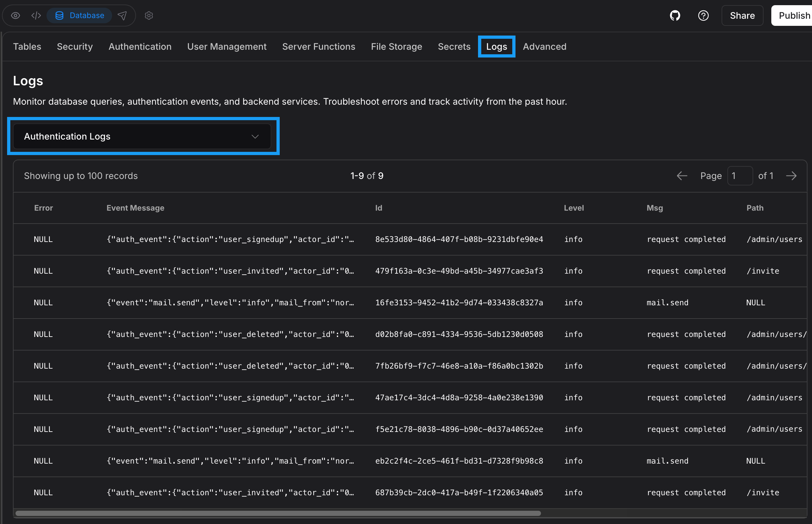Viewport: 812px width, 524px height.
Task: Click event message of row 8e533d80
Action: (230, 239)
